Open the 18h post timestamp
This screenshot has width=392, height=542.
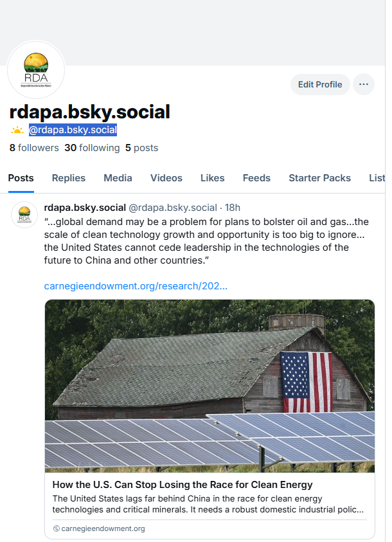point(232,208)
